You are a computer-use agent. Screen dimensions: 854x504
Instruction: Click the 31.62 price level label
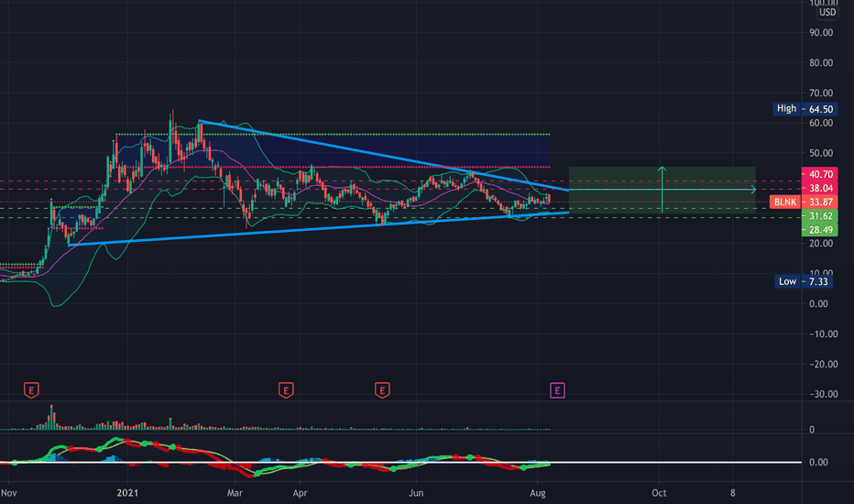[820, 216]
